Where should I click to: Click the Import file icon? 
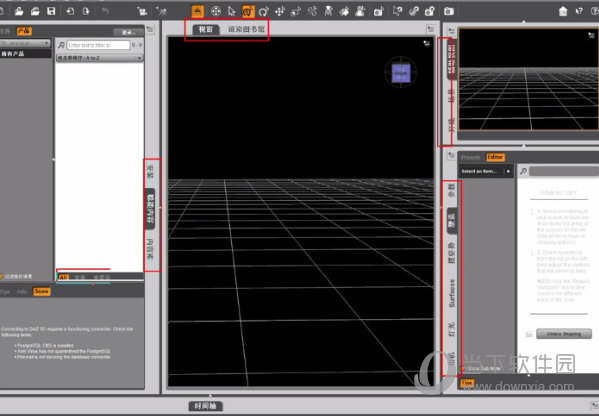coord(70,11)
